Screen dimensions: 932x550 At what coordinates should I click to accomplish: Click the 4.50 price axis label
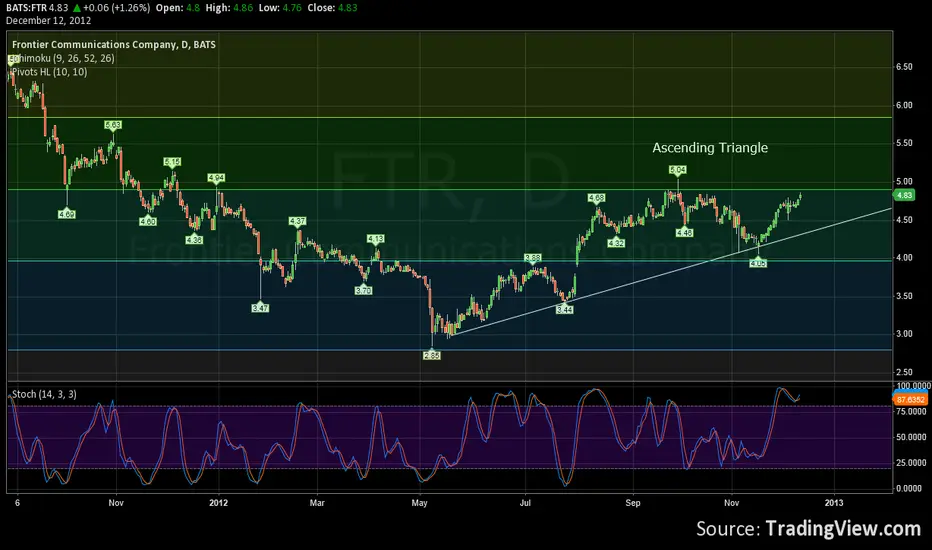904,220
